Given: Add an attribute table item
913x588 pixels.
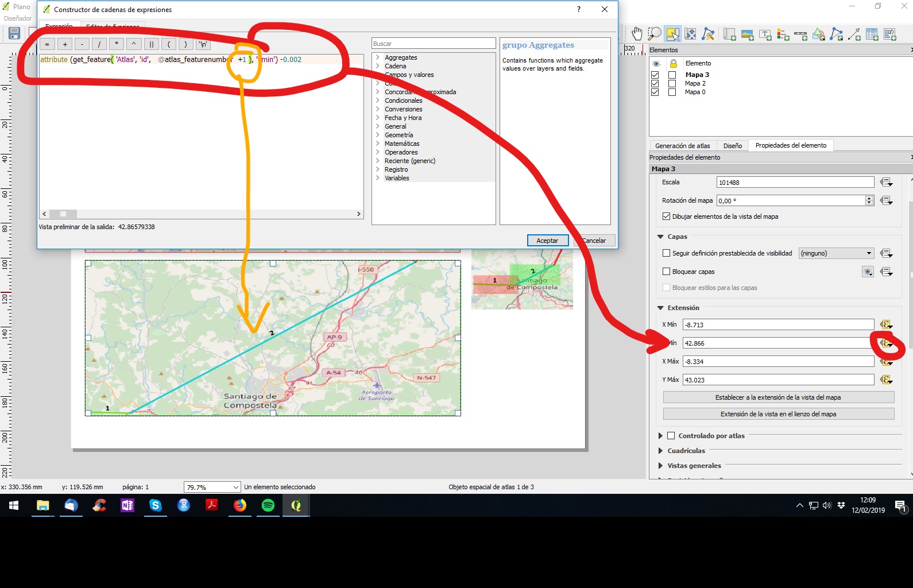Looking at the screenshot, I should [872, 34].
